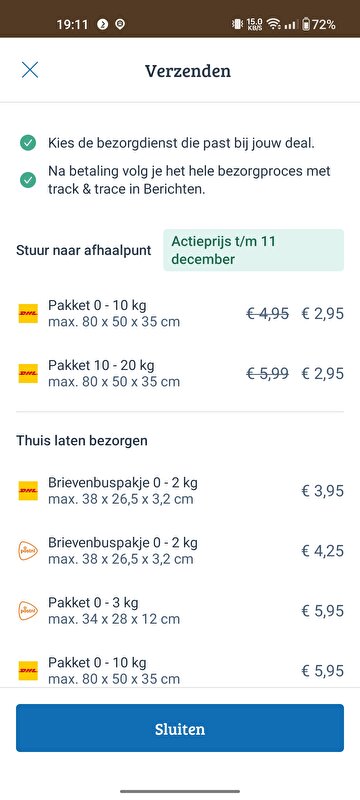
Task: Select DHL Brievenbuspakje 0 - 2 kg for € 3,95
Action: (x=180, y=491)
